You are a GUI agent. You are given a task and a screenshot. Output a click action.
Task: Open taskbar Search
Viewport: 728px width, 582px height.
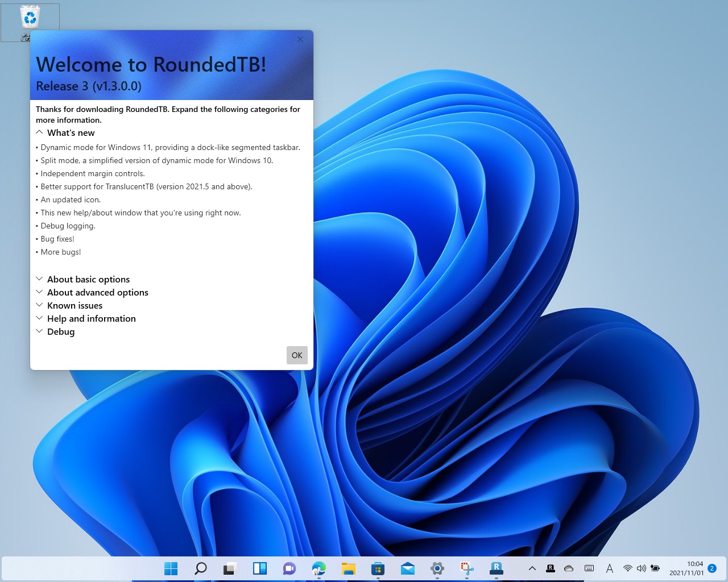pos(200,568)
